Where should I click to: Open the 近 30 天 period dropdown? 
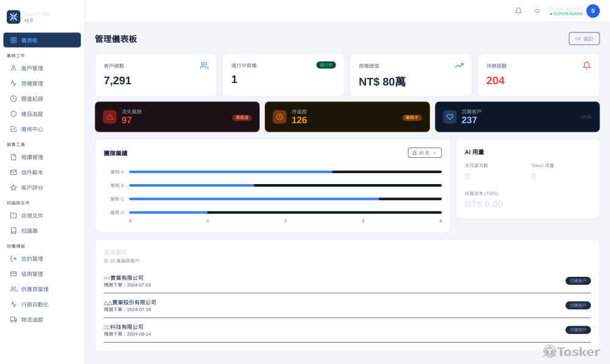pos(425,153)
